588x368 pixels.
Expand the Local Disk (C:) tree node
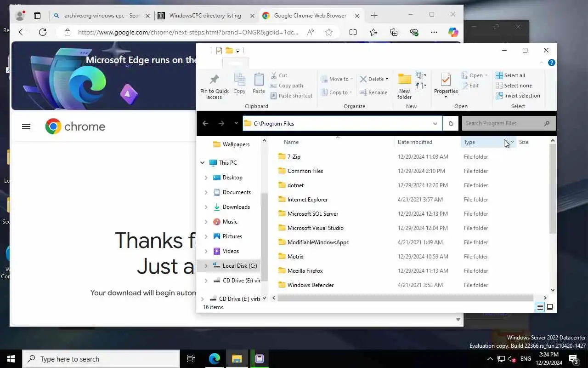tap(206, 266)
